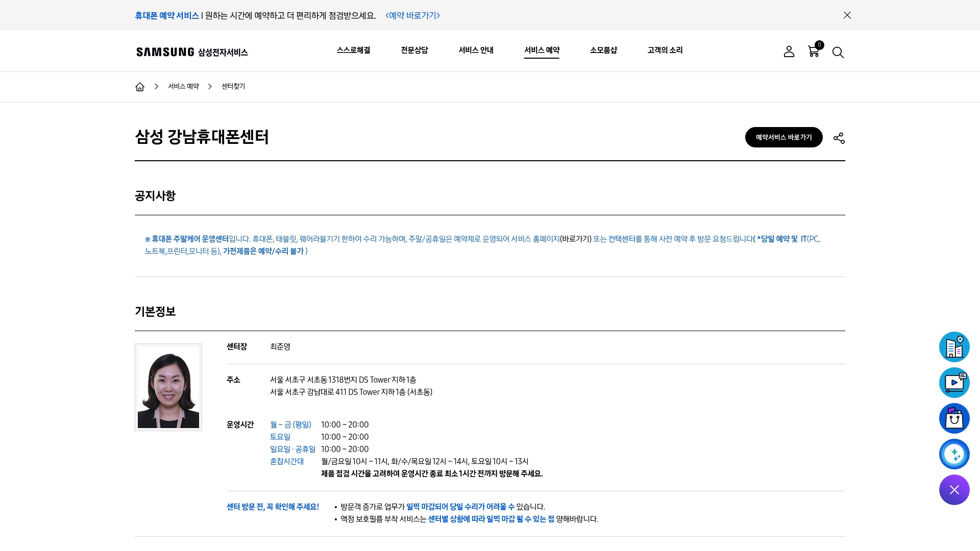Click the Samsung 삼성전자서비스 logo
Viewport: 980px width, 551px height.
click(192, 52)
